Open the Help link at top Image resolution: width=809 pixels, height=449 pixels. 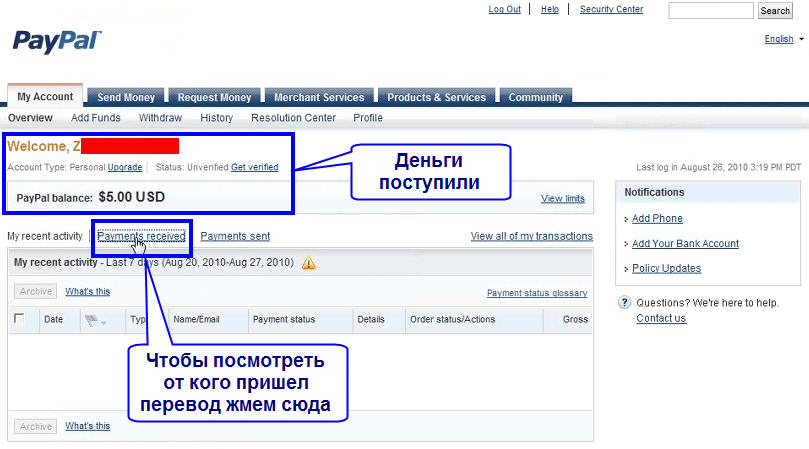click(x=549, y=9)
